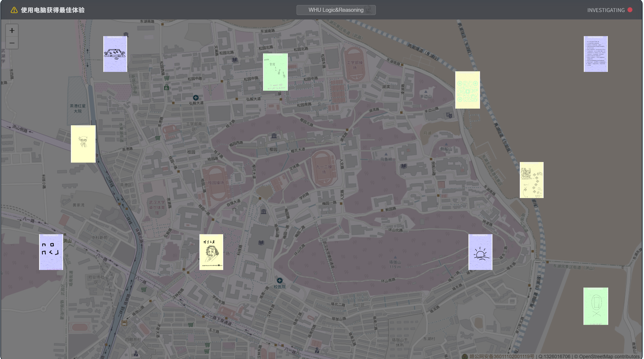The image size is (644, 359).
Task: Open the blue text-filled card at top right
Action: pos(596,54)
